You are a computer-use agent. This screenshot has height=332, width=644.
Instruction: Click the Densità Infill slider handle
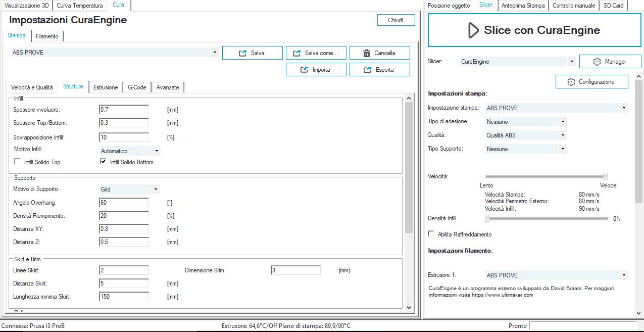click(x=487, y=219)
